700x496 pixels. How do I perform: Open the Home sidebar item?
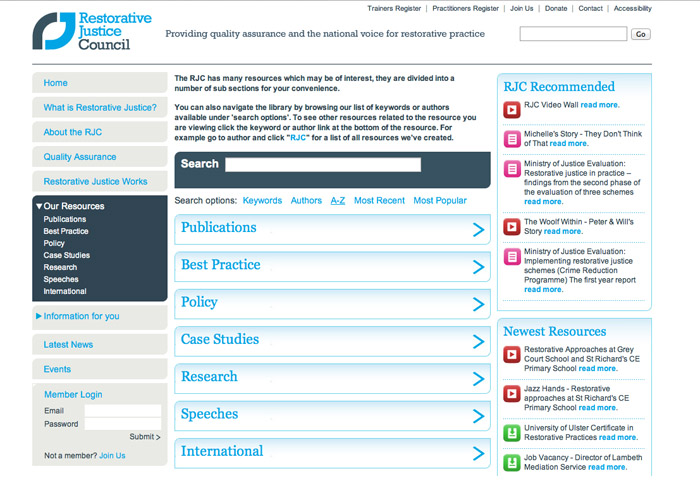coord(100,83)
